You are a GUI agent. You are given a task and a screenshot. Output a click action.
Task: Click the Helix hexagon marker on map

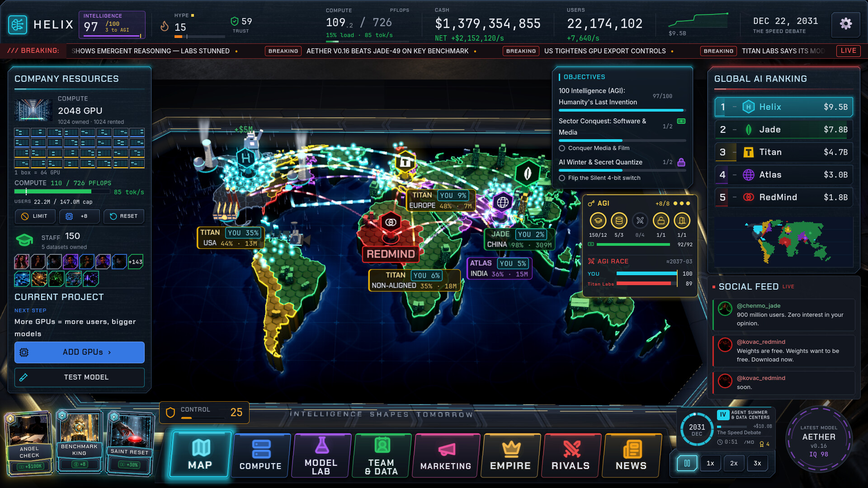click(x=246, y=158)
